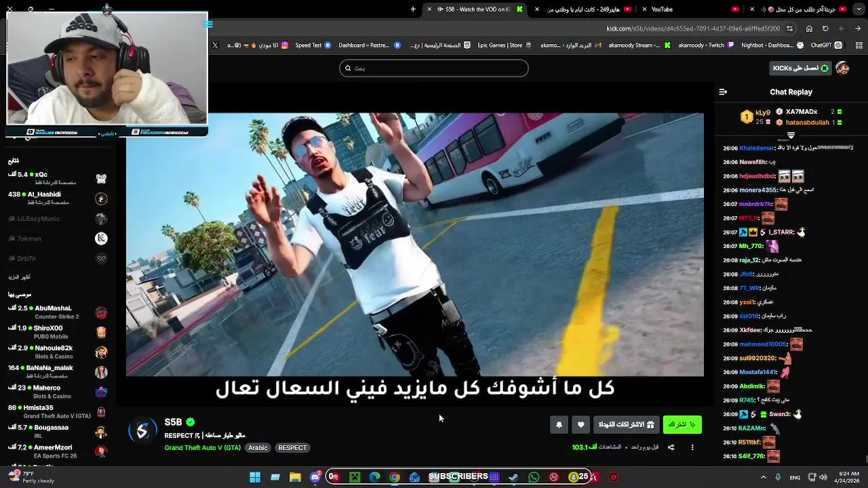Viewport: 868px width, 488px height.
Task: Close the S5B Kick VOD tab
Action: pyautogui.click(x=429, y=9)
